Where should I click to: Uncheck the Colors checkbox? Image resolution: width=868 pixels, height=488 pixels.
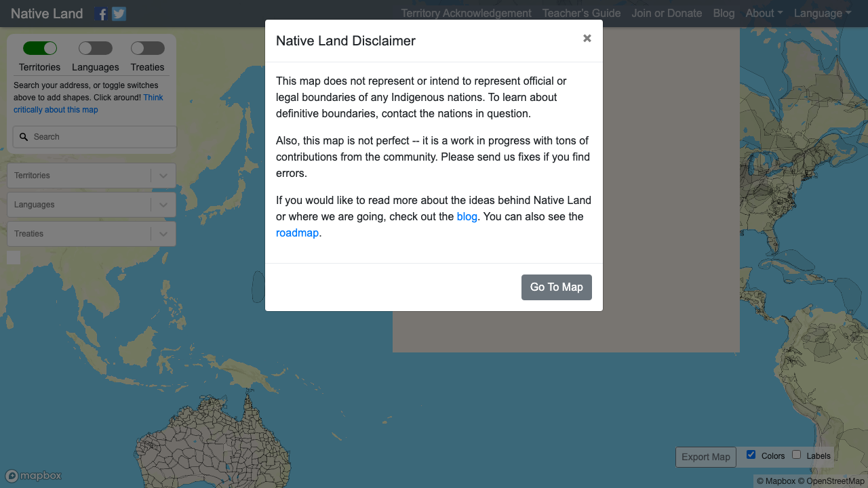click(x=751, y=455)
